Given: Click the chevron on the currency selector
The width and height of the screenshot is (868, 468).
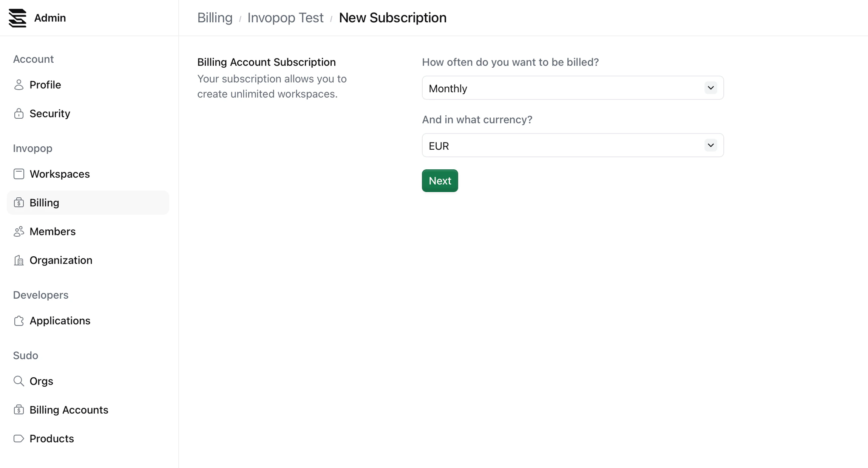Looking at the screenshot, I should (x=710, y=146).
